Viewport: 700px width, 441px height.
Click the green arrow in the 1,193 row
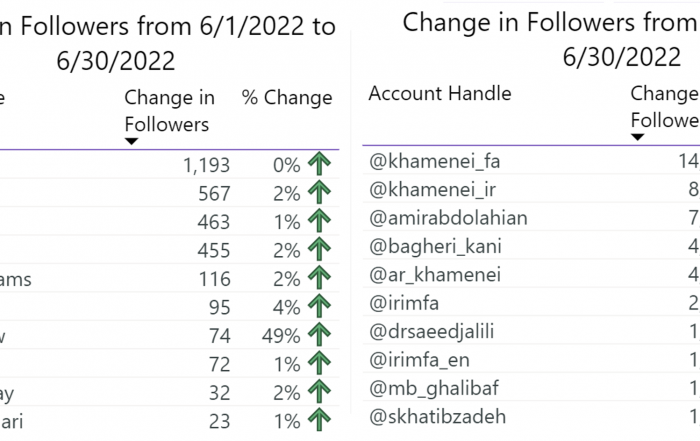pos(319,164)
